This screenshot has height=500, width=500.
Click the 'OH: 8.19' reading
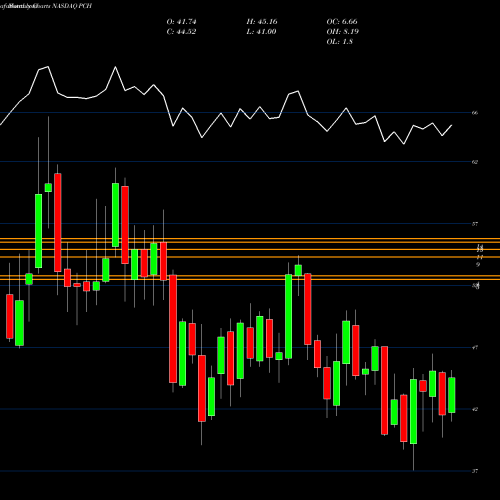click(x=343, y=32)
